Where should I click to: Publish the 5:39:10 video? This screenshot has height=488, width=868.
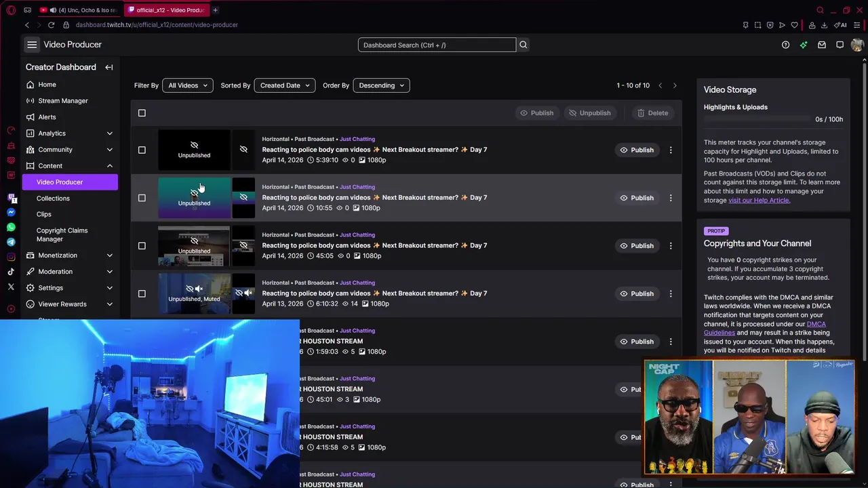pyautogui.click(x=637, y=150)
